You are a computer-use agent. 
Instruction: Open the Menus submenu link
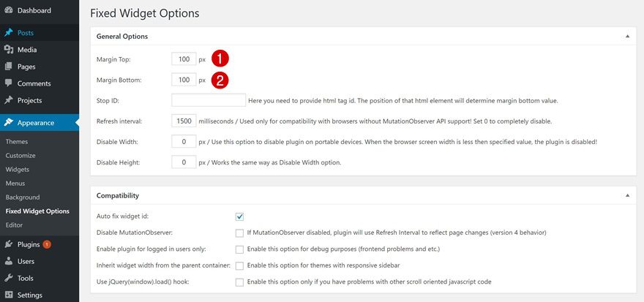tap(15, 183)
